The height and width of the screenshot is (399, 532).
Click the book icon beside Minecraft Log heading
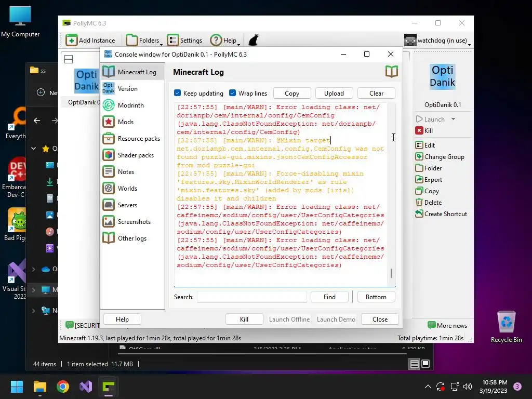(391, 72)
